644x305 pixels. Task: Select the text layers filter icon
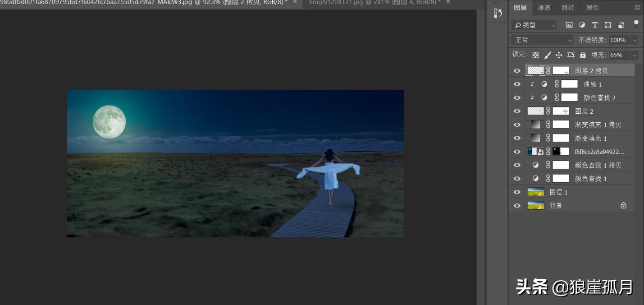click(x=595, y=25)
